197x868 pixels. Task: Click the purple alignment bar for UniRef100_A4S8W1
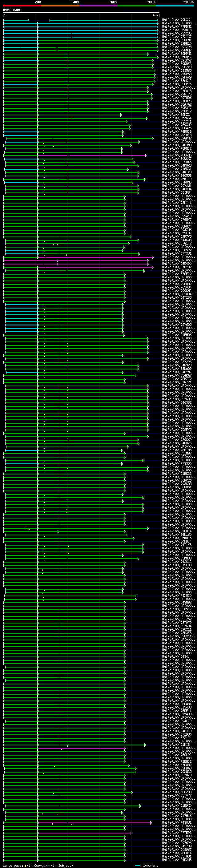94,822
